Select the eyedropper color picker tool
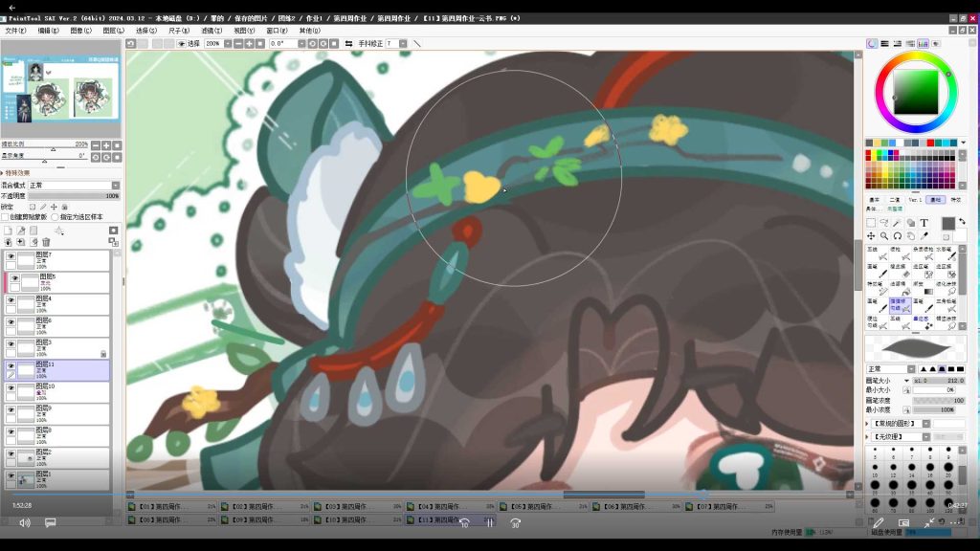Viewport: 980px width, 551px height. pos(924,236)
